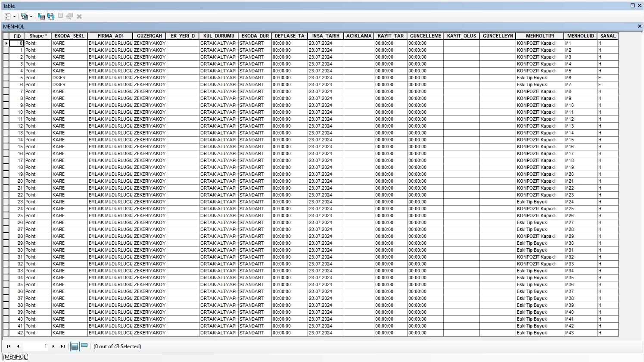Go to the first record
This screenshot has height=362, width=644.
[x=9, y=346]
